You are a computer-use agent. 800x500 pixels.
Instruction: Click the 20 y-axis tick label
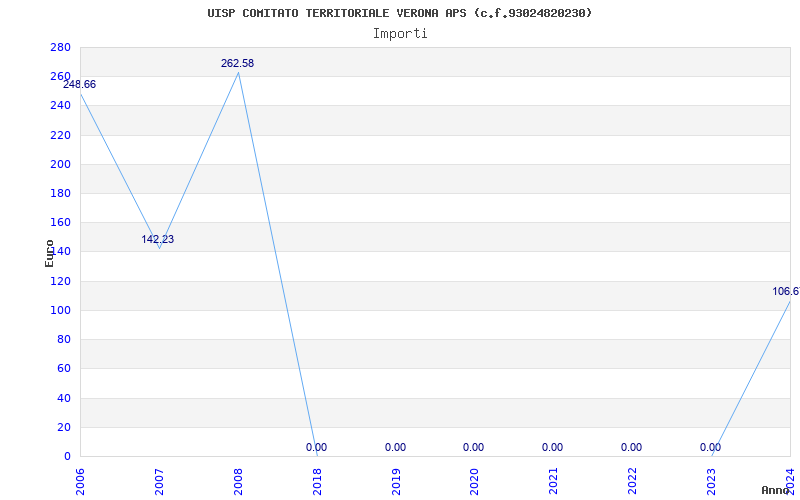point(63,427)
